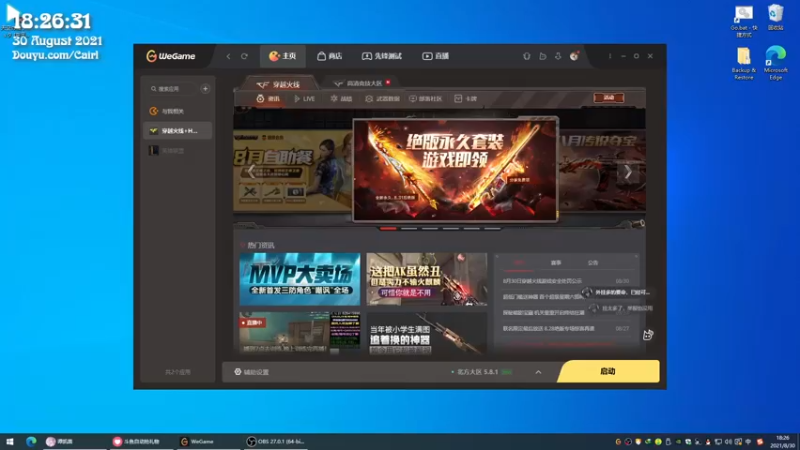
Task: Open the 这把AK虽然丑 news card
Action: point(427,279)
